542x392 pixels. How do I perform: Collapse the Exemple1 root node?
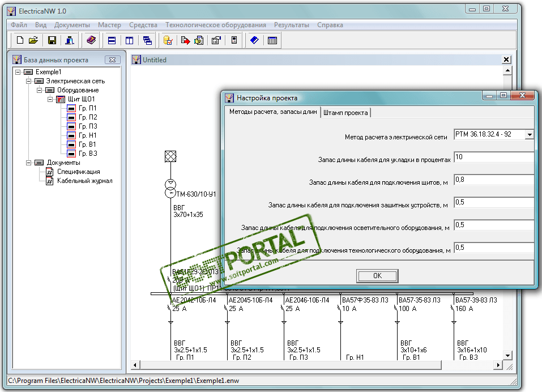pos(18,73)
